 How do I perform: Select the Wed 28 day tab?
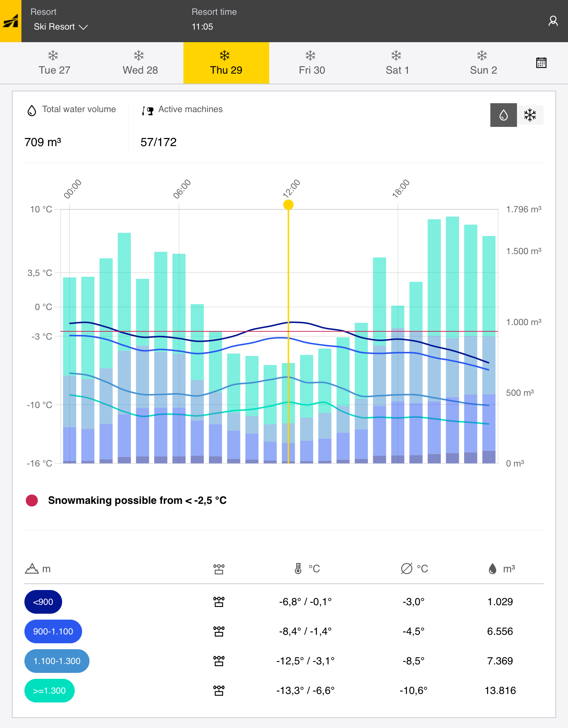(140, 63)
